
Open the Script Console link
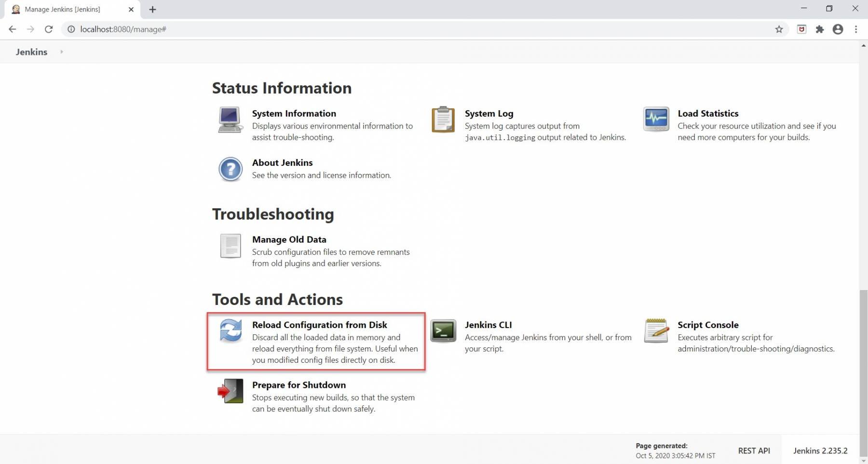pyautogui.click(x=708, y=325)
